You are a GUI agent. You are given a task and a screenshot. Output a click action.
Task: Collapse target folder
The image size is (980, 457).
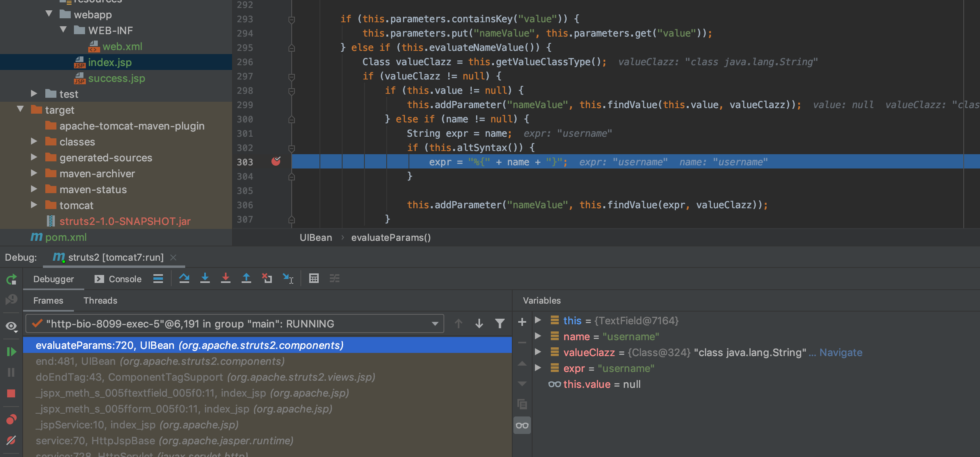tap(21, 109)
